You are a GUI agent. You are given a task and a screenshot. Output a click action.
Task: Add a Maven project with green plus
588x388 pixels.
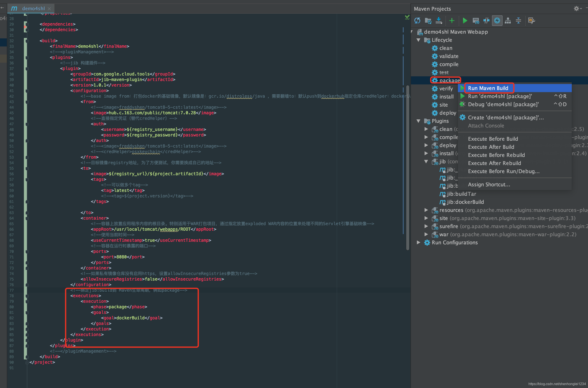coord(452,20)
